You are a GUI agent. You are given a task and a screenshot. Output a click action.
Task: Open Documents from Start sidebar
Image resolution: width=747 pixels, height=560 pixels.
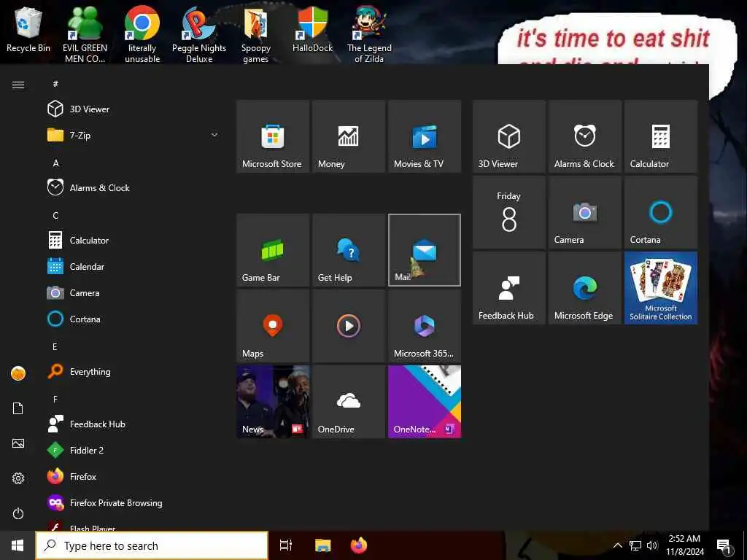point(18,408)
